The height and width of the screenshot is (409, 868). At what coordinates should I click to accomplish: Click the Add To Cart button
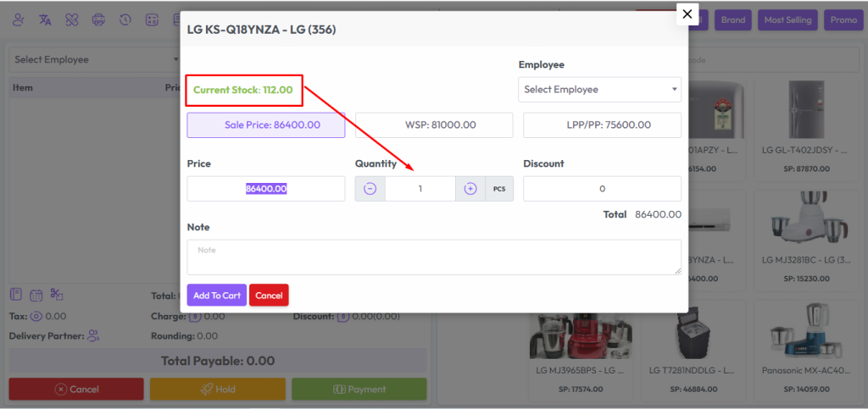[217, 296]
